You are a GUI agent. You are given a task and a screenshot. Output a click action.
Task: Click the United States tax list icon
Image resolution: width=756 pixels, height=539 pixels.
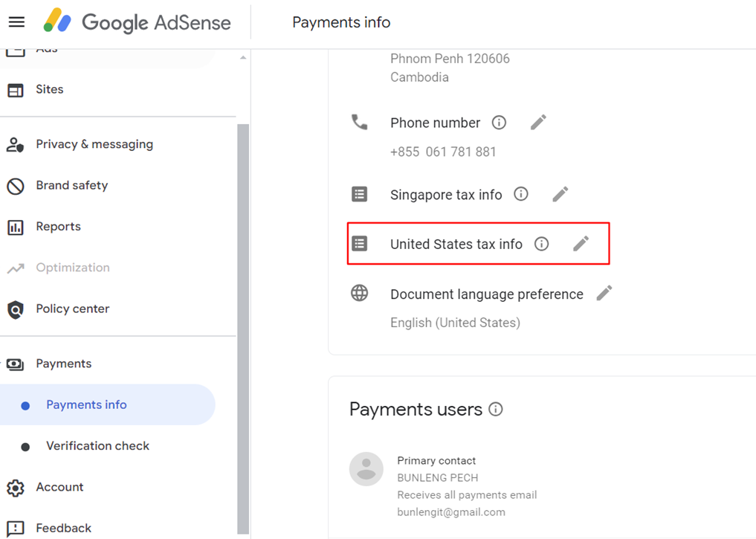pyautogui.click(x=360, y=243)
